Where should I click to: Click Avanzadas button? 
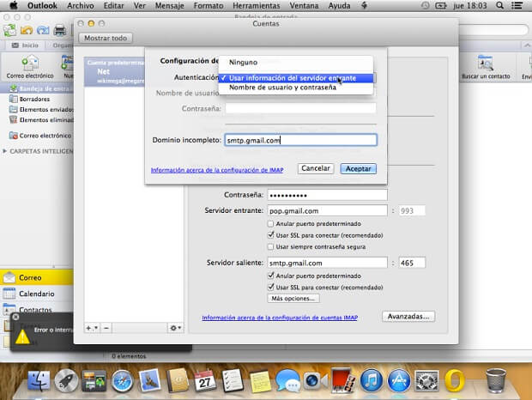pyautogui.click(x=408, y=316)
